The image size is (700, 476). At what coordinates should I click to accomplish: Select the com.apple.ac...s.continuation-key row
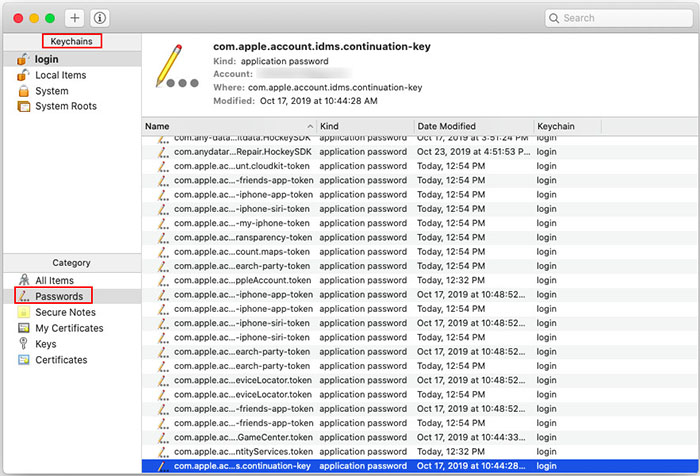420,466
